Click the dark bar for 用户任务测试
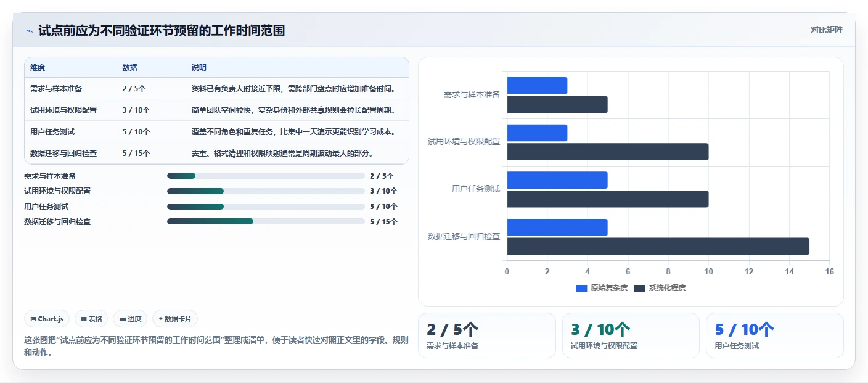Viewport: 868px width, 383px height. click(x=608, y=199)
